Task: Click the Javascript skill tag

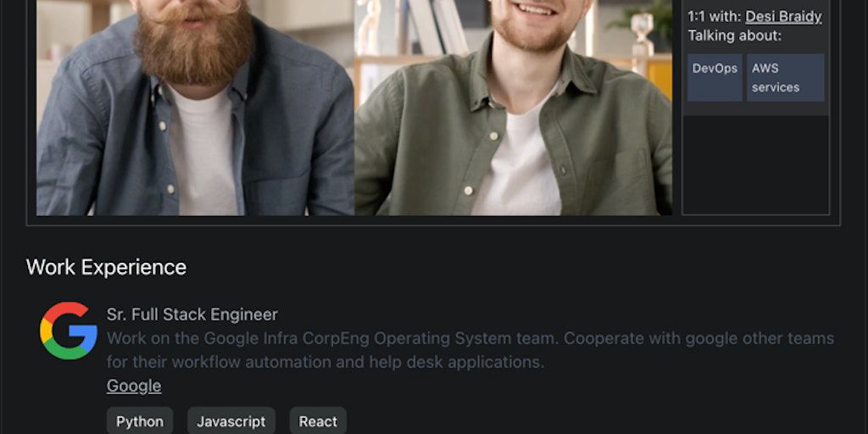Action: coord(231,421)
